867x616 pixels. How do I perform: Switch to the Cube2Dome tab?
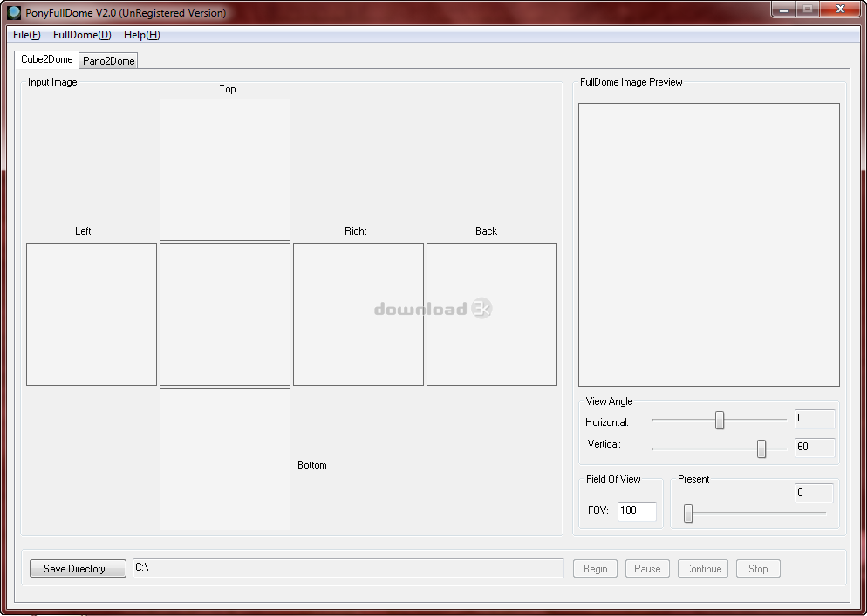(x=47, y=59)
